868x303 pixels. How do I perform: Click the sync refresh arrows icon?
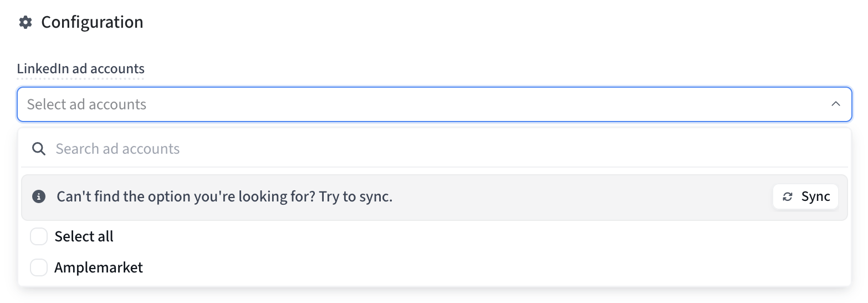pyautogui.click(x=788, y=197)
